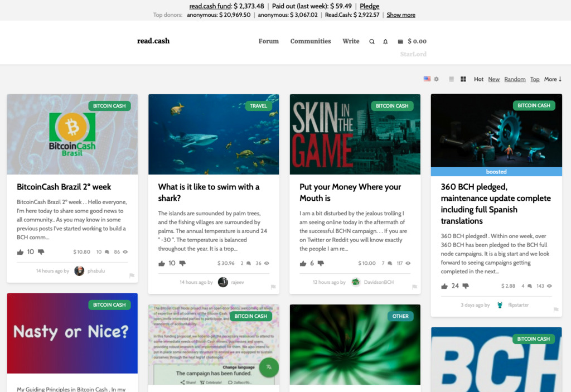Click BITCOIN CASH tag on Brasil card
This screenshot has height=392, width=571.
click(x=109, y=105)
